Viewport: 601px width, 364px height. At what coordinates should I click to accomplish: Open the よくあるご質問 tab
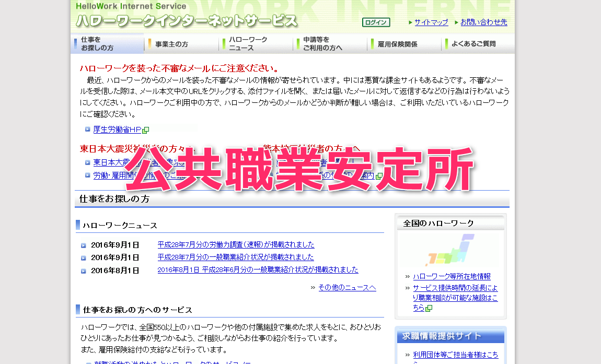[x=478, y=44]
